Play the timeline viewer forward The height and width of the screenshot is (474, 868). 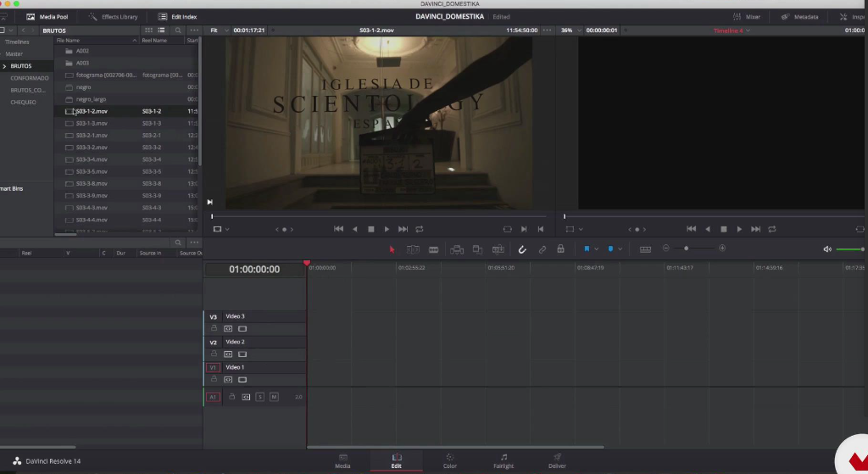tap(739, 229)
